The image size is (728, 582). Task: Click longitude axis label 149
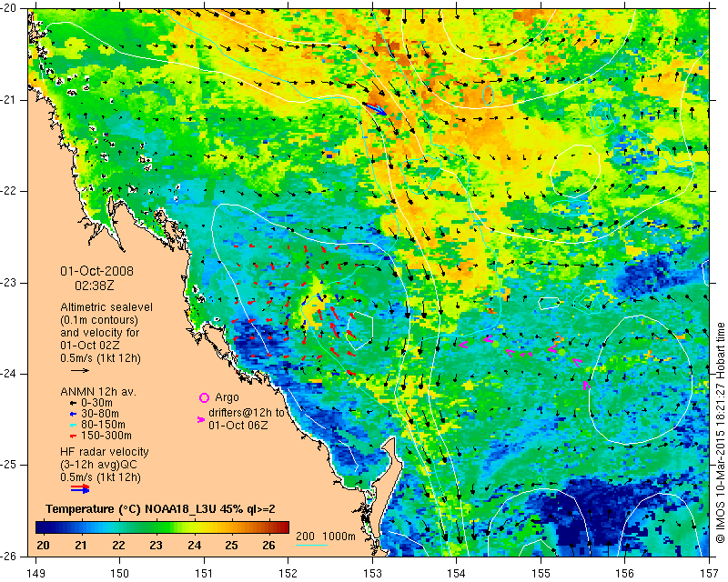(36, 573)
